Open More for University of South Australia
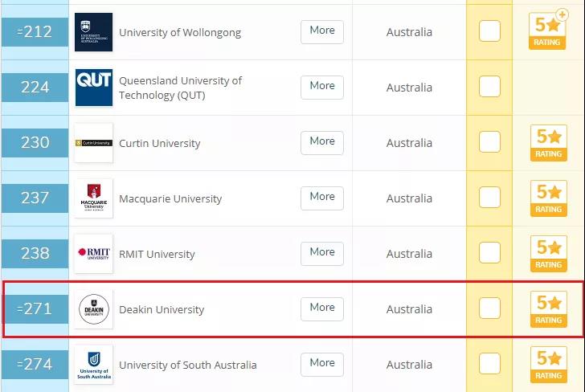This screenshot has width=585, height=392. (x=322, y=363)
